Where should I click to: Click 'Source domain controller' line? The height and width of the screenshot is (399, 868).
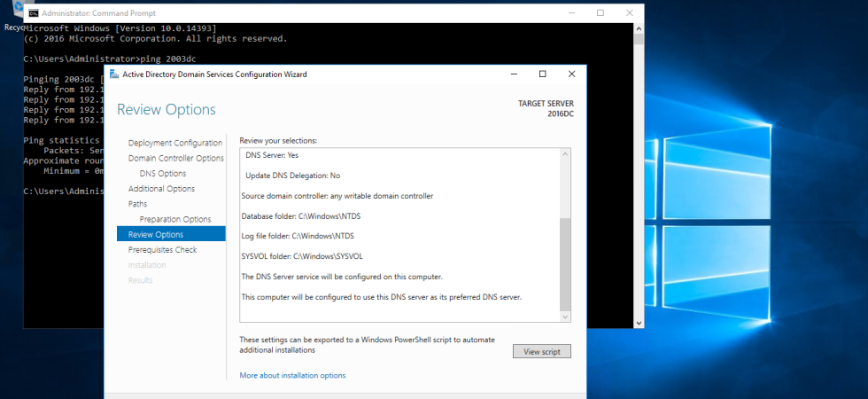pyautogui.click(x=337, y=196)
